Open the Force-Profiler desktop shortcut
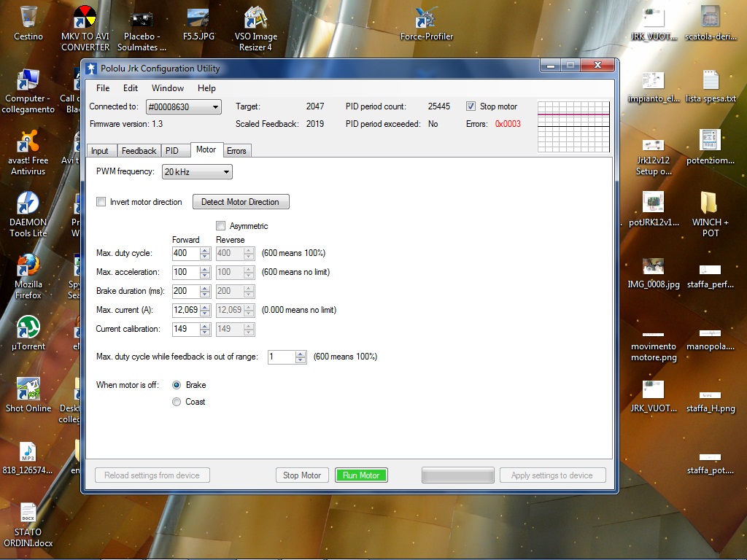The image size is (747, 560). [x=426, y=23]
